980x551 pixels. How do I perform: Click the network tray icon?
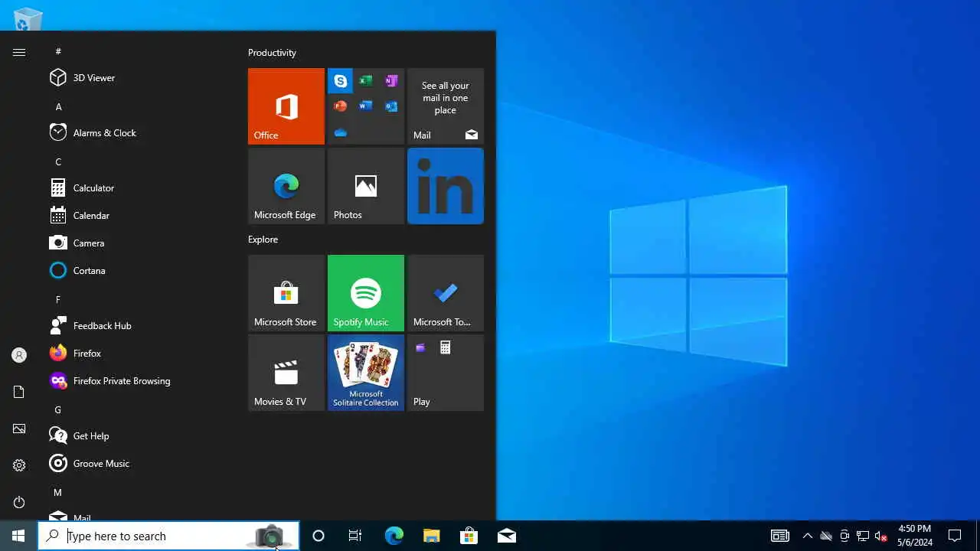(863, 536)
